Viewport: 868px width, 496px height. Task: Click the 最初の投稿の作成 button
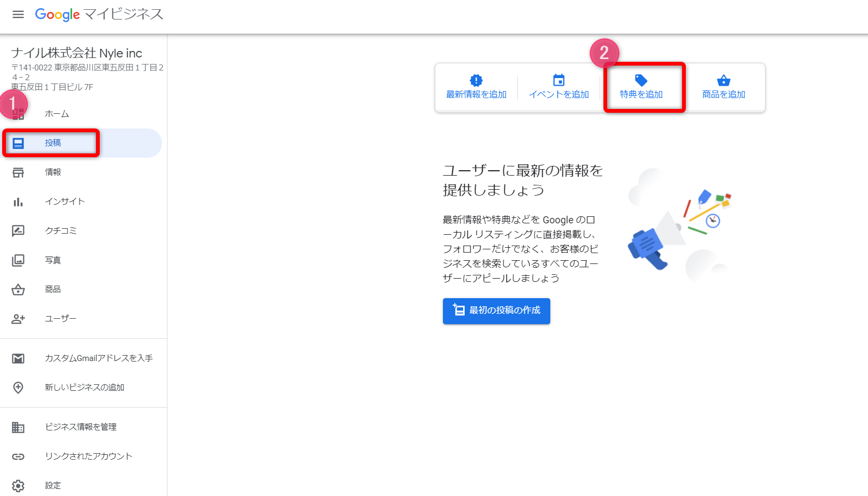point(497,311)
